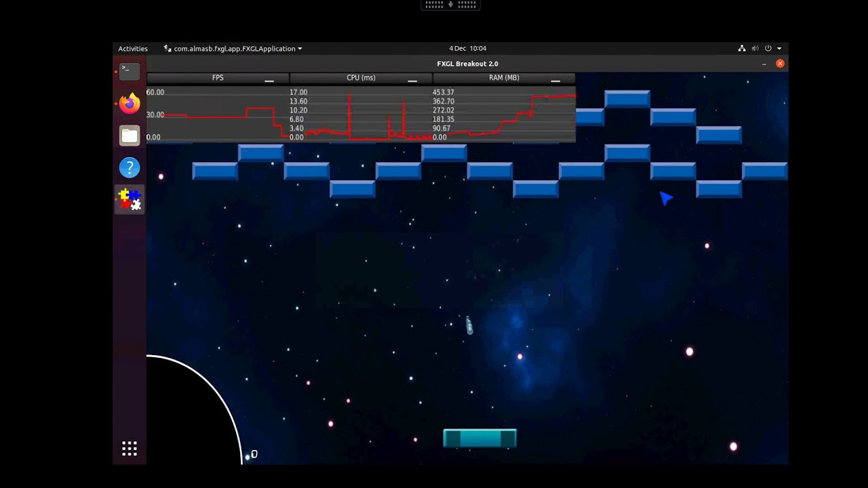Open the clock showing 4 Dec 10:04
868x488 pixels.
click(468, 49)
